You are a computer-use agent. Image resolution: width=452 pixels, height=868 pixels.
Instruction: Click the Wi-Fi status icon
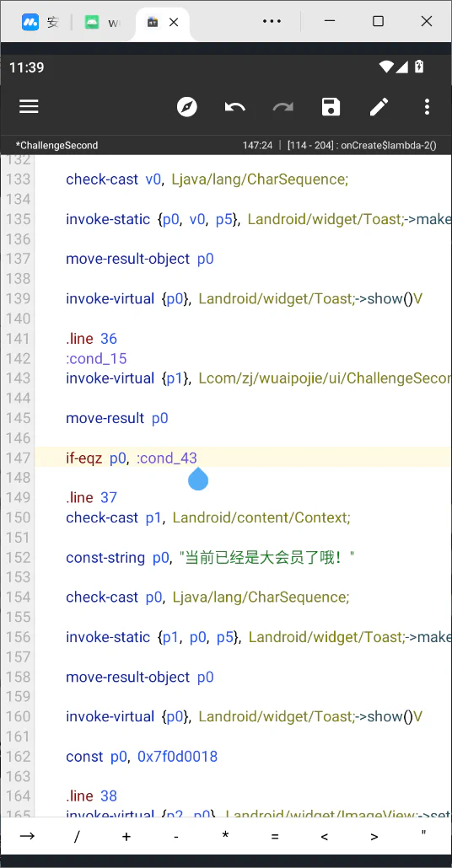tap(386, 67)
